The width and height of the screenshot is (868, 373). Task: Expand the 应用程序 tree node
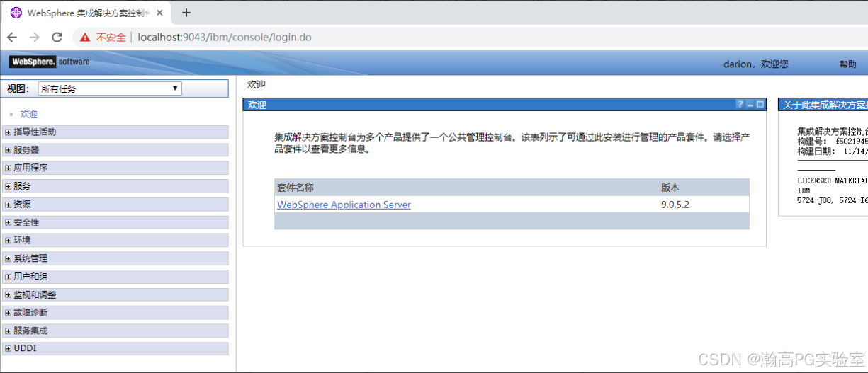(x=8, y=168)
